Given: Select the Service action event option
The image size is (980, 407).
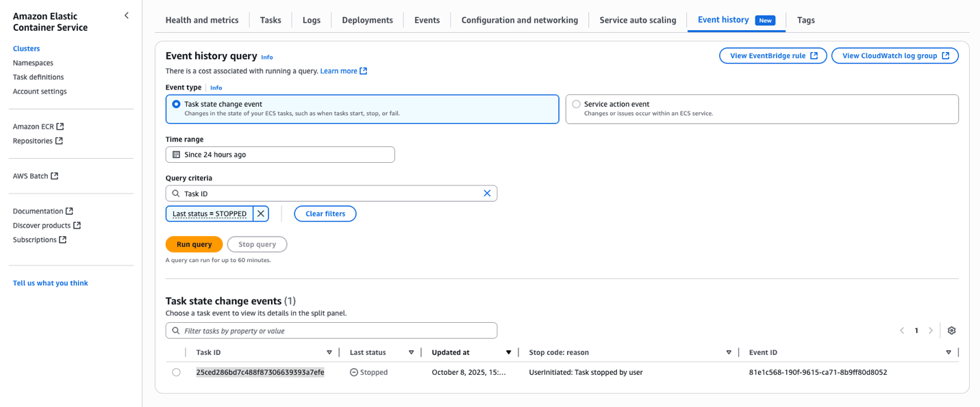Looking at the screenshot, I should click(575, 103).
